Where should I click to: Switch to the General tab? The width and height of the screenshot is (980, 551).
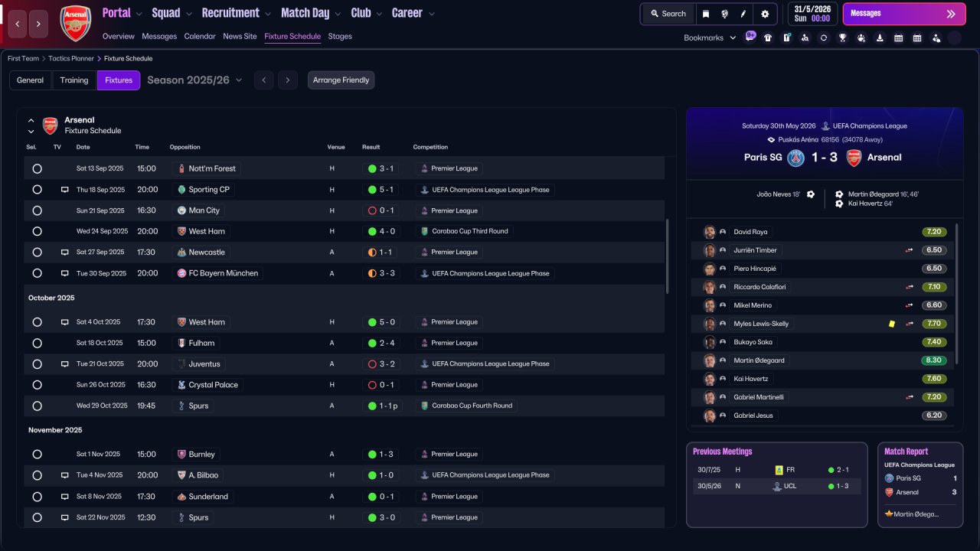point(30,80)
